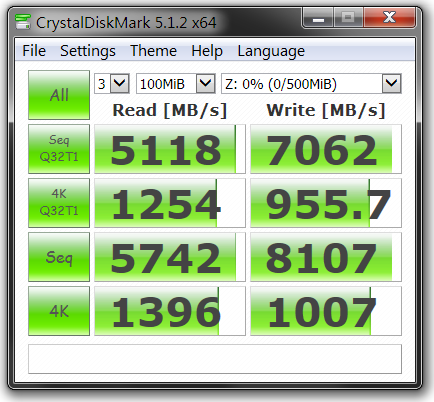Open the File menu
Image resolution: width=434 pixels, height=402 pixels.
pyautogui.click(x=34, y=51)
